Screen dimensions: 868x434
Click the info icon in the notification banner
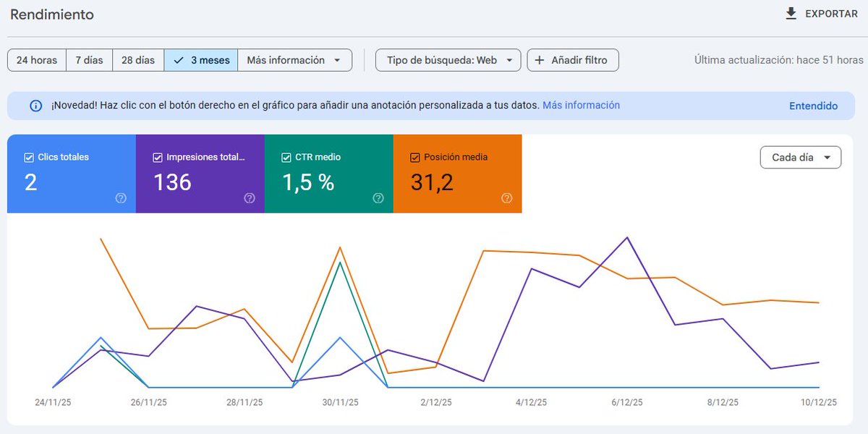click(x=35, y=106)
